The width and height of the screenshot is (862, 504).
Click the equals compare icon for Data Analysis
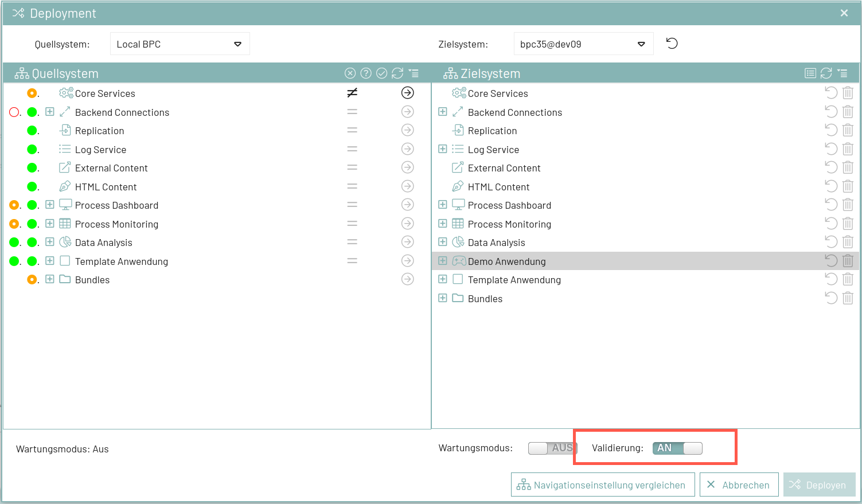click(352, 242)
